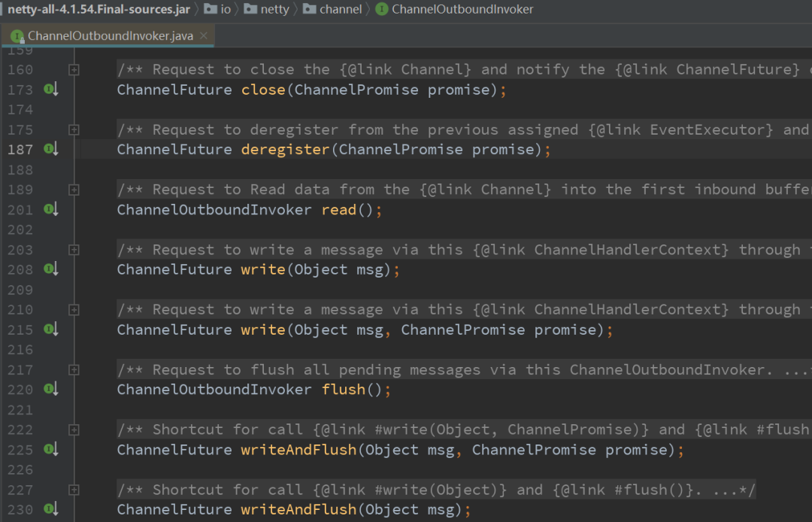Click ChannelPromise parameter type on line 187

(x=401, y=150)
